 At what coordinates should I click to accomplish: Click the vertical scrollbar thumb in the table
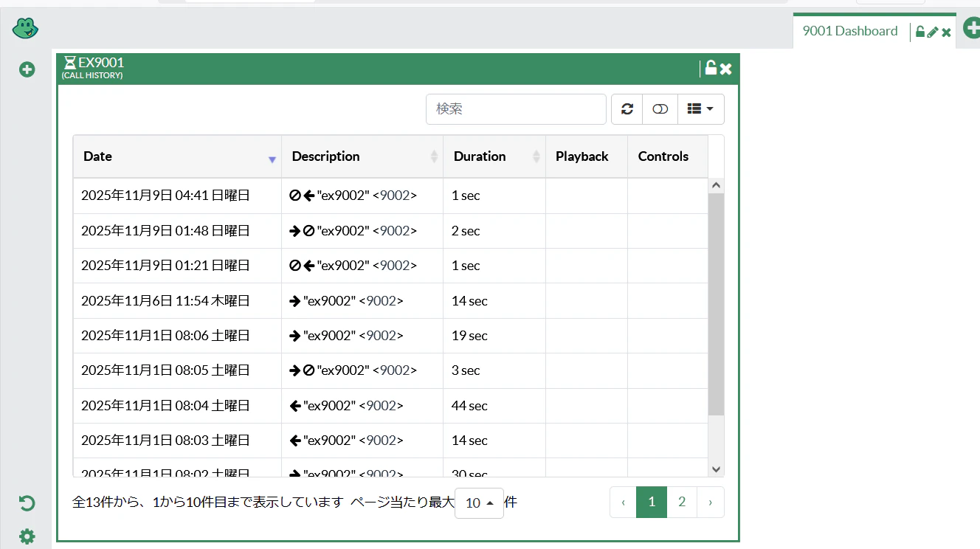(x=716, y=304)
